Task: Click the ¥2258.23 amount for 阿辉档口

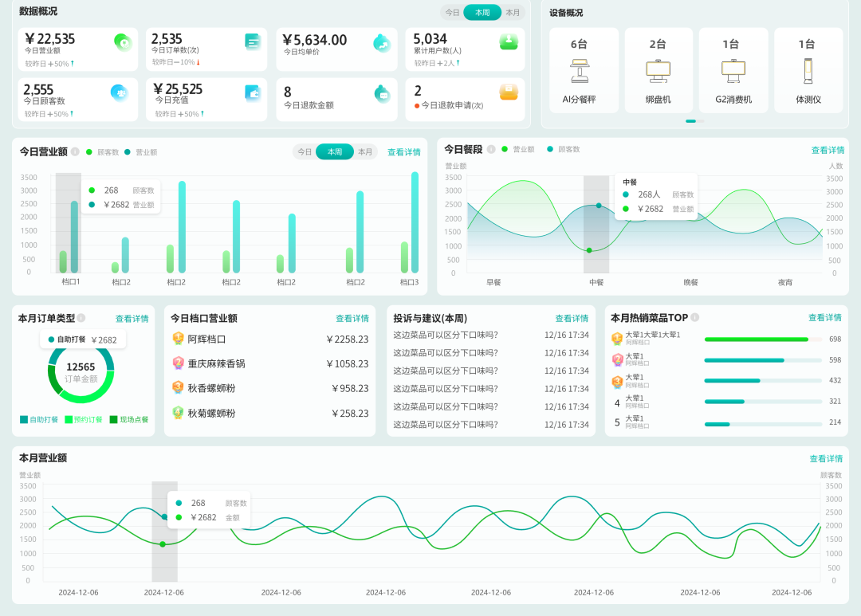Action: coord(347,339)
